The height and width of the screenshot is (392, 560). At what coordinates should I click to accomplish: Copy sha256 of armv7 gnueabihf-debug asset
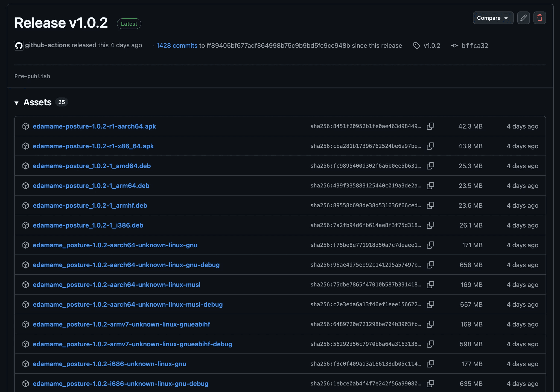(x=430, y=344)
